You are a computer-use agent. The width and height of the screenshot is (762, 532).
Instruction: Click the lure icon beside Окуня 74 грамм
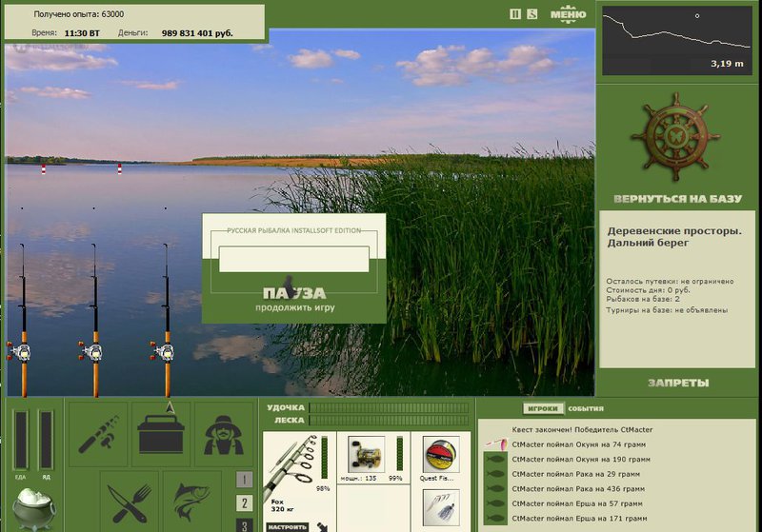coord(495,444)
